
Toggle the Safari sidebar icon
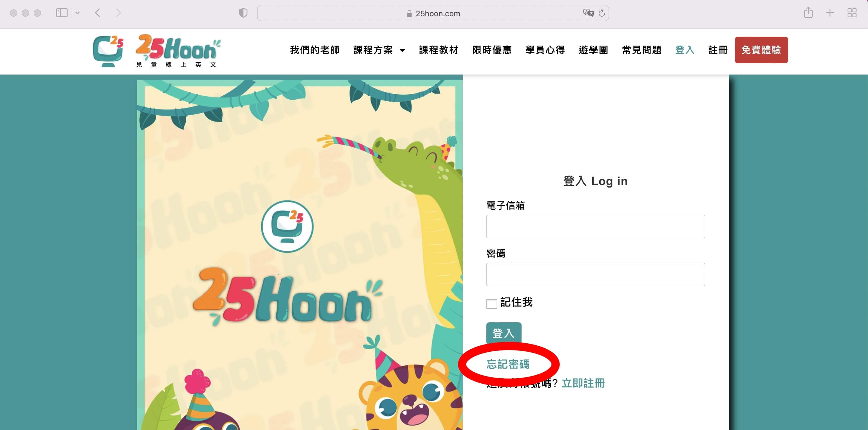click(x=62, y=13)
